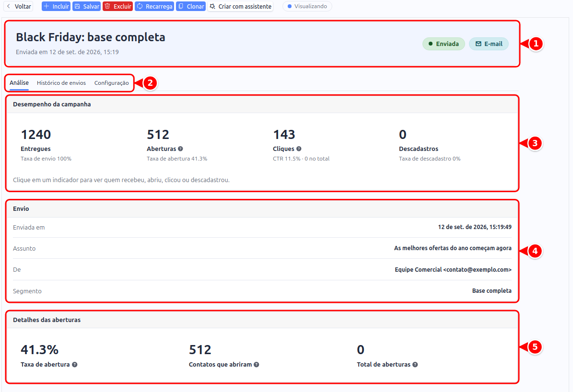573x392 pixels.
Task: Click the E-mail channel badge
Action: 489,44
